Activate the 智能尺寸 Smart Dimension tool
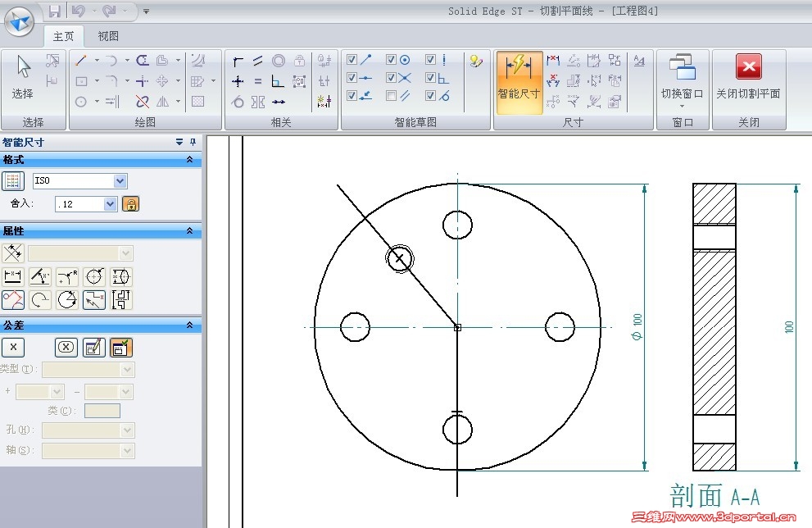Screen dimensions: 812x528 click(x=519, y=81)
